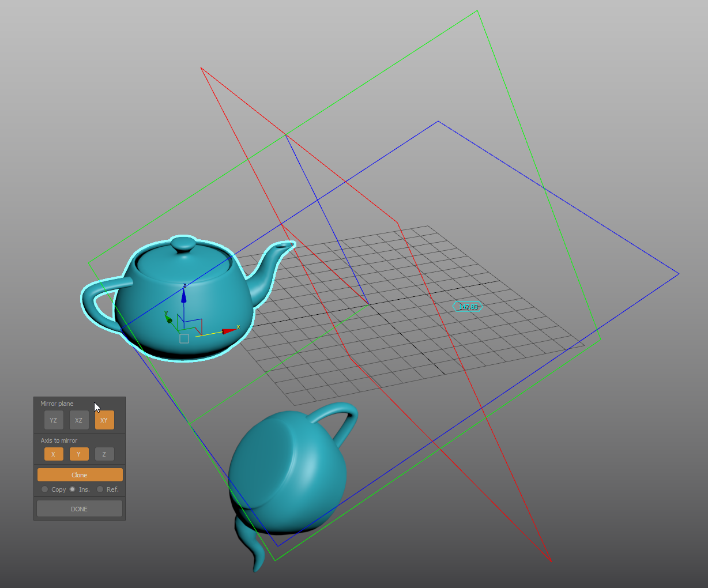Click the square plane handle at the gizmo base
The height and width of the screenshot is (588, 708).
184,338
